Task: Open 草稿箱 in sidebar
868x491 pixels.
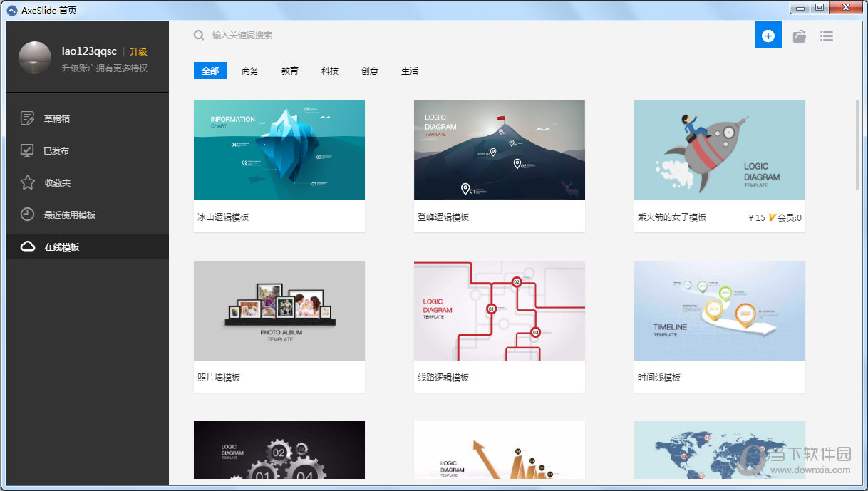Action: pyautogui.click(x=88, y=118)
